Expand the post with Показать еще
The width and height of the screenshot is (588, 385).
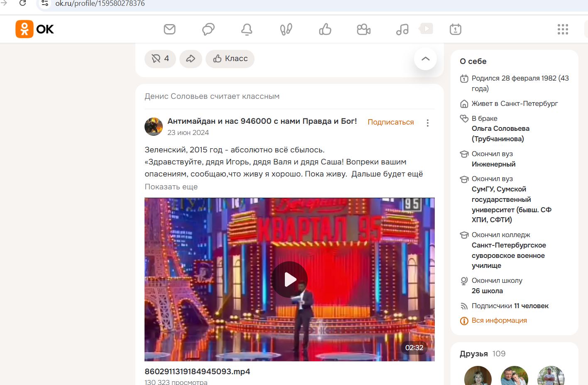171,187
